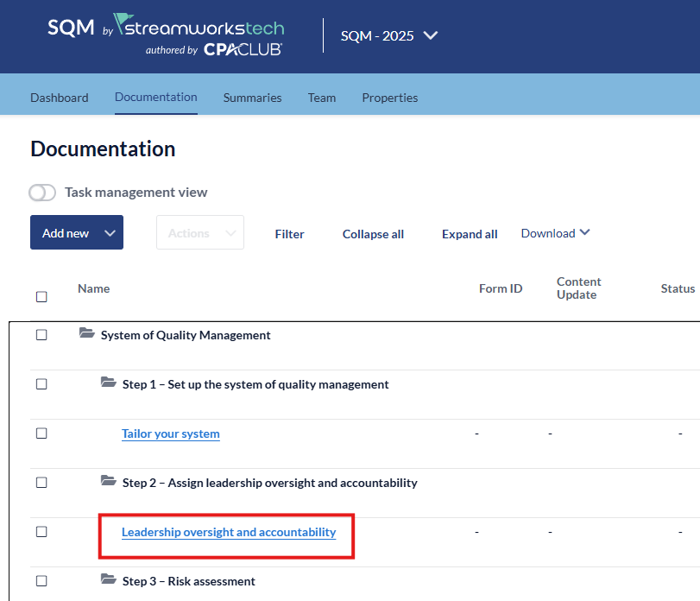This screenshot has width=700, height=601.
Task: Sort by the Name column header
Action: [93, 288]
